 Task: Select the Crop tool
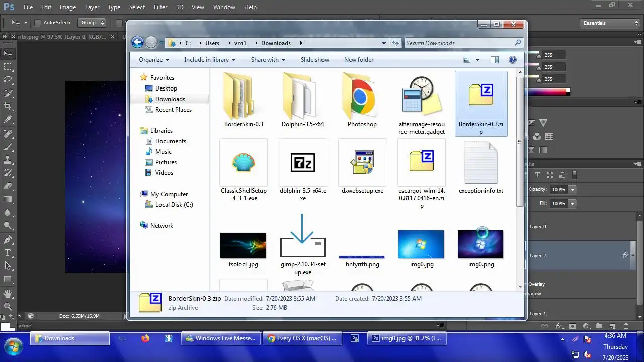(8, 106)
